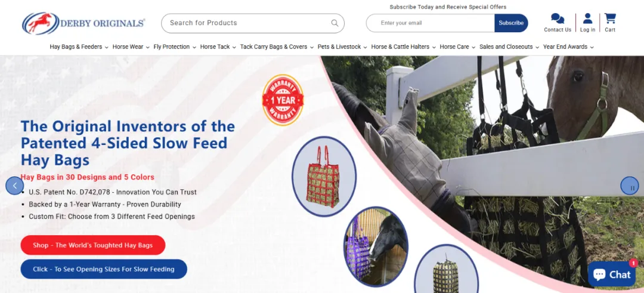This screenshot has height=293, width=644.
Task: Expand the Hay Bags & Feeders menu
Action: pos(79,47)
